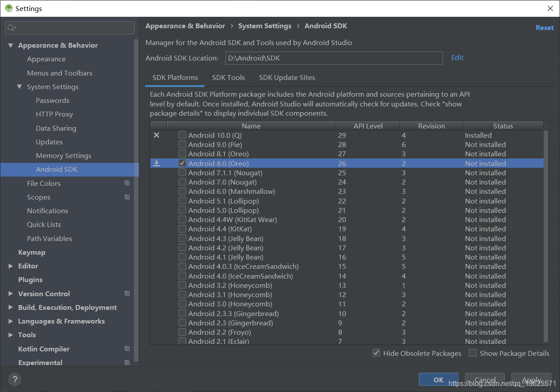The image size is (560, 392).
Task: Uncheck the Android 8.0 (Oreo) checkbox
Action: pyautogui.click(x=182, y=163)
